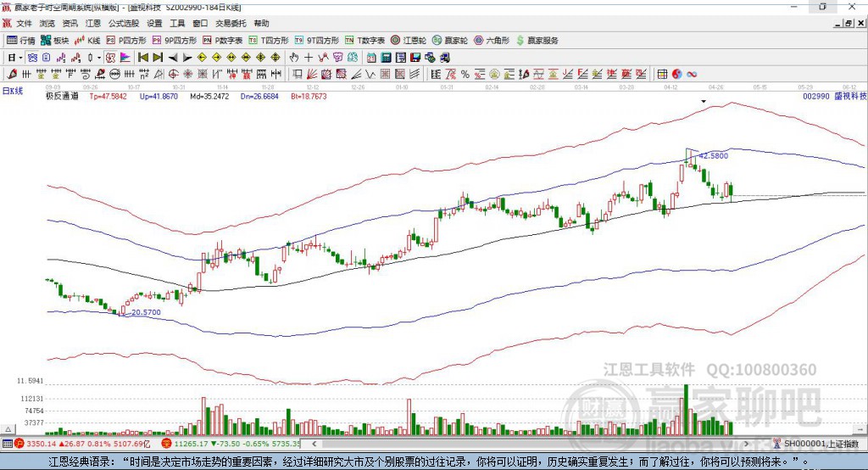Open the T数字表 tool
The height and width of the screenshot is (470, 868).
tap(364, 41)
